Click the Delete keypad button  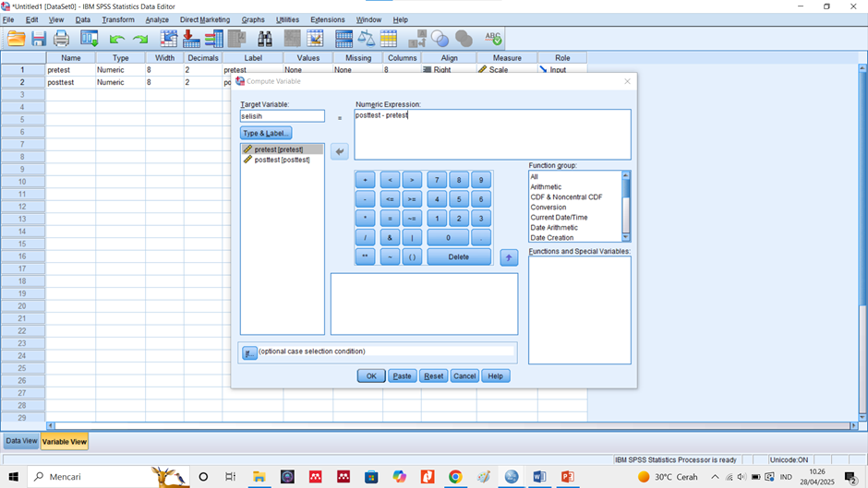coord(458,256)
